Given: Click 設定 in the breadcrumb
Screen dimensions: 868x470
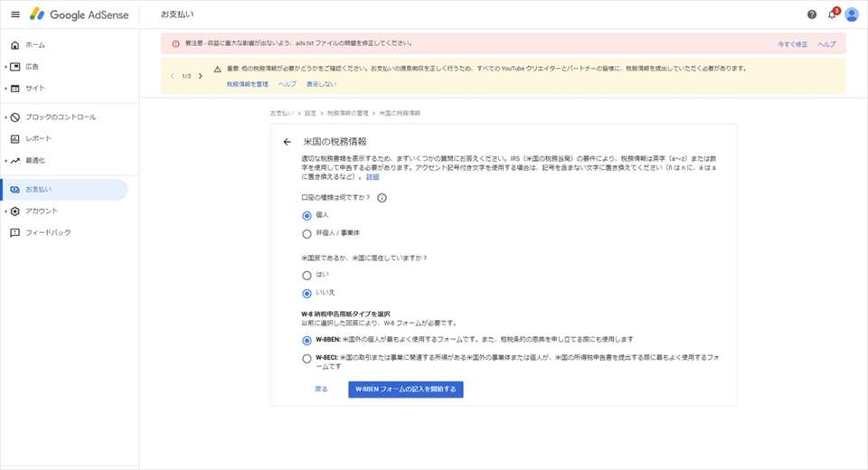Looking at the screenshot, I should pos(310,113).
